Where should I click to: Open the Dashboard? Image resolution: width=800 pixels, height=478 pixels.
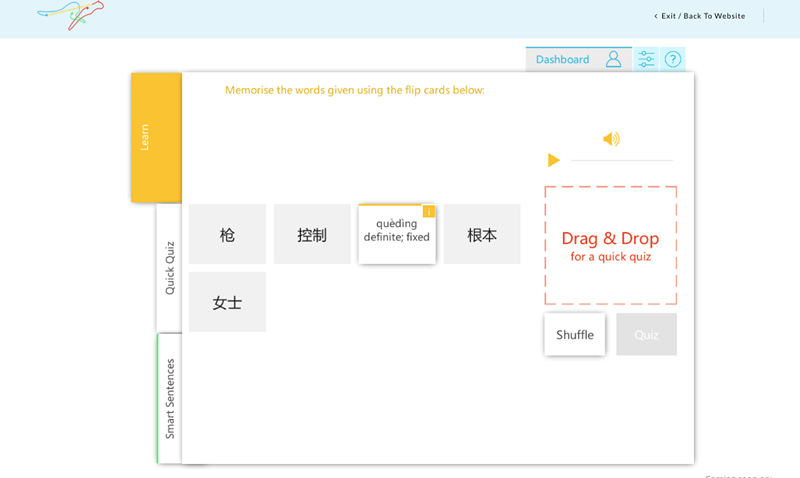click(x=562, y=59)
